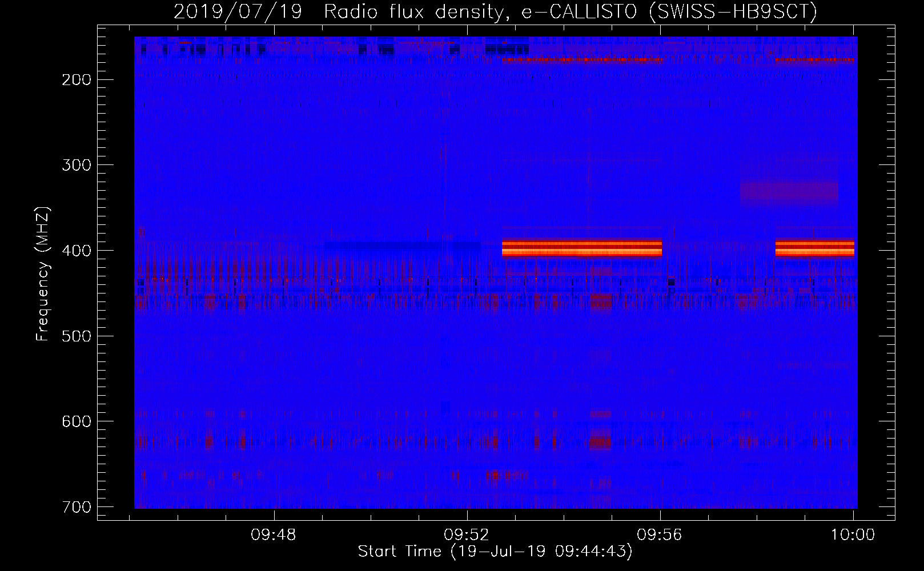Click the 700 frequency tick label
The height and width of the screenshot is (571, 924).
pos(76,507)
